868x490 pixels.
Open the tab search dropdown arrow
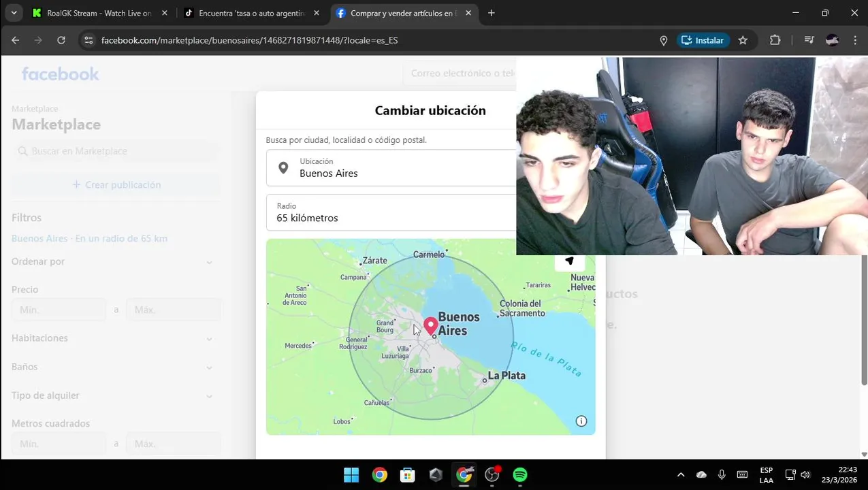(14, 13)
